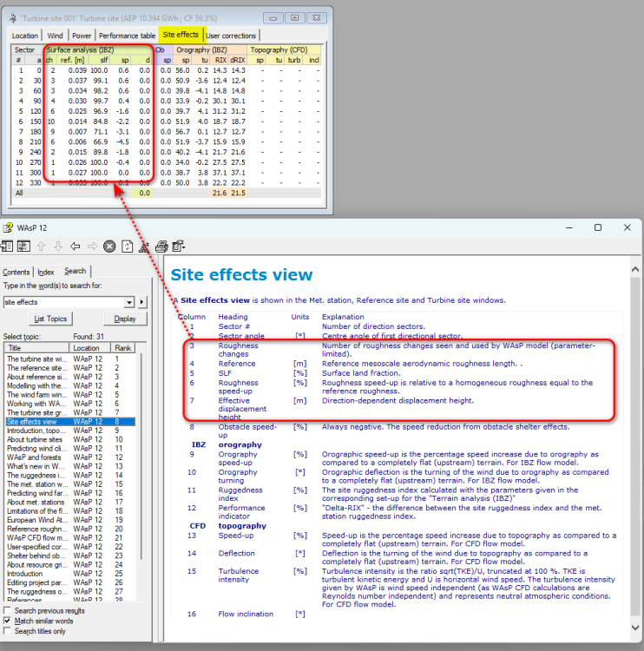Click the Stop icon in help toolbar
This screenshot has width=644, height=651.
110,247
